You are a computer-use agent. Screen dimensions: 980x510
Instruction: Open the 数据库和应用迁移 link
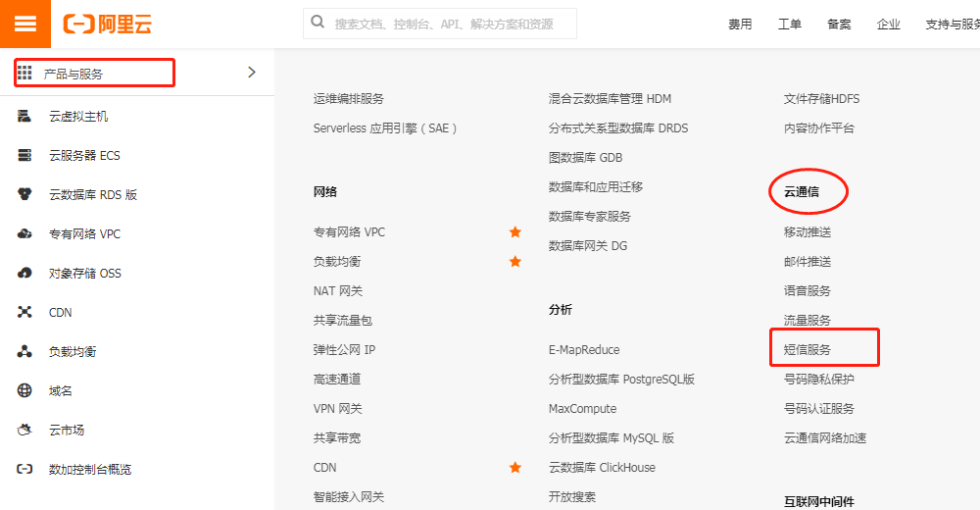point(596,187)
